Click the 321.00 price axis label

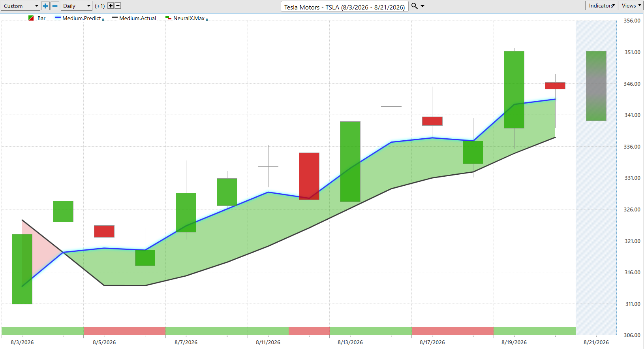pos(632,241)
